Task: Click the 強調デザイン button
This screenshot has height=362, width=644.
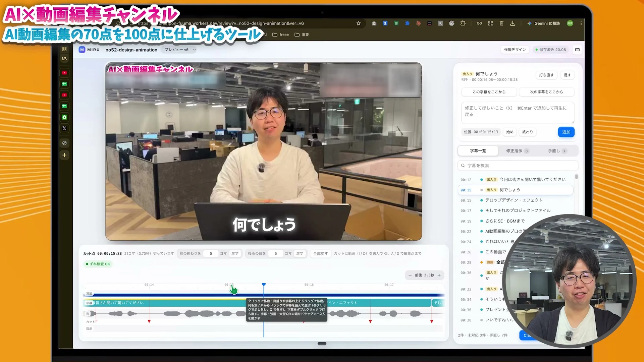Action: coord(515,50)
